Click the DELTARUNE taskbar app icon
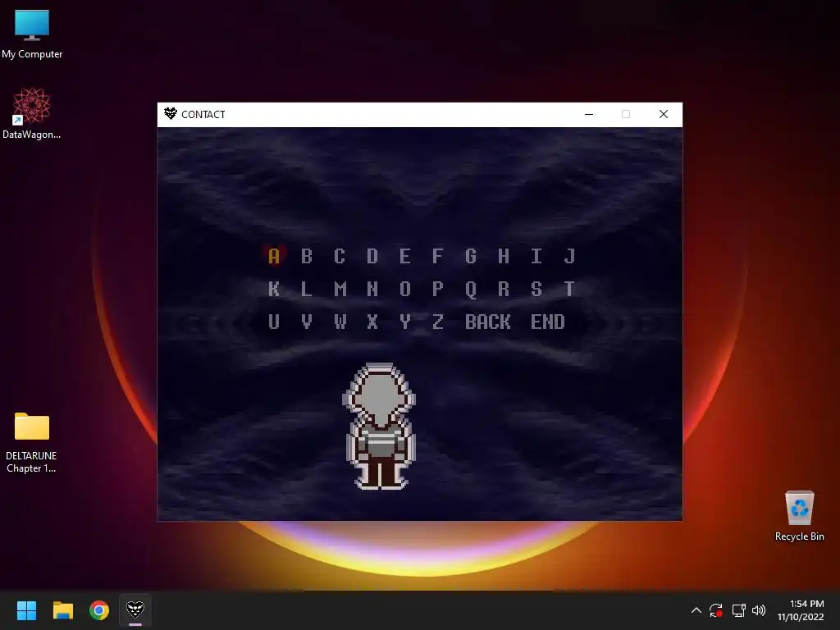Image resolution: width=840 pixels, height=630 pixels. click(135, 610)
